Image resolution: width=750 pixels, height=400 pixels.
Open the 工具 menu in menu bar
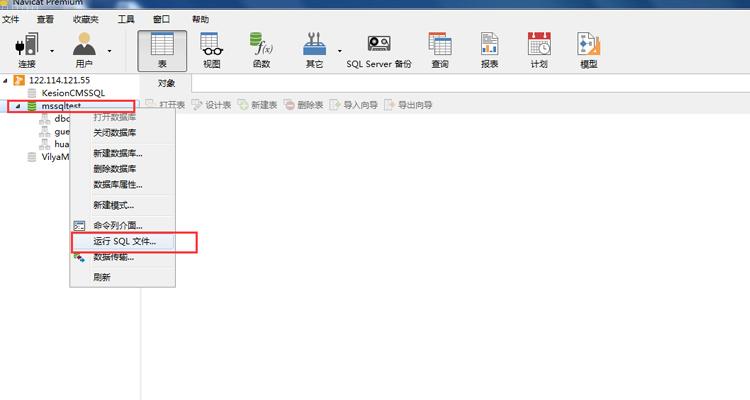click(126, 19)
